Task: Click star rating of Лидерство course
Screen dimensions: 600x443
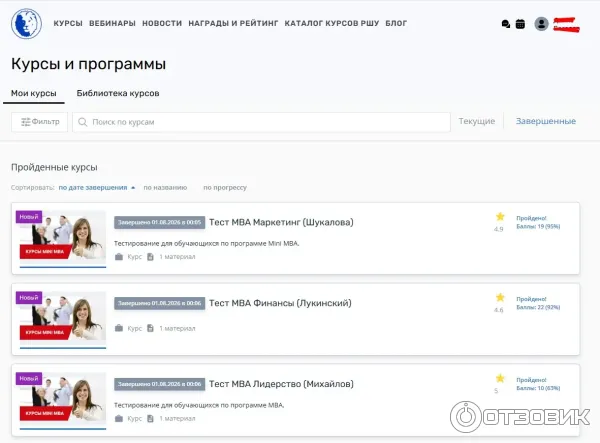Action: (500, 378)
